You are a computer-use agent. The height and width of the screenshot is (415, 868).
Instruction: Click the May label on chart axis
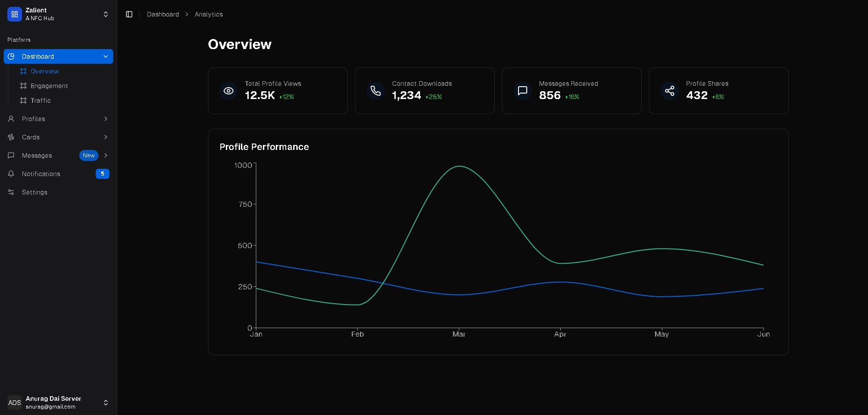click(661, 334)
